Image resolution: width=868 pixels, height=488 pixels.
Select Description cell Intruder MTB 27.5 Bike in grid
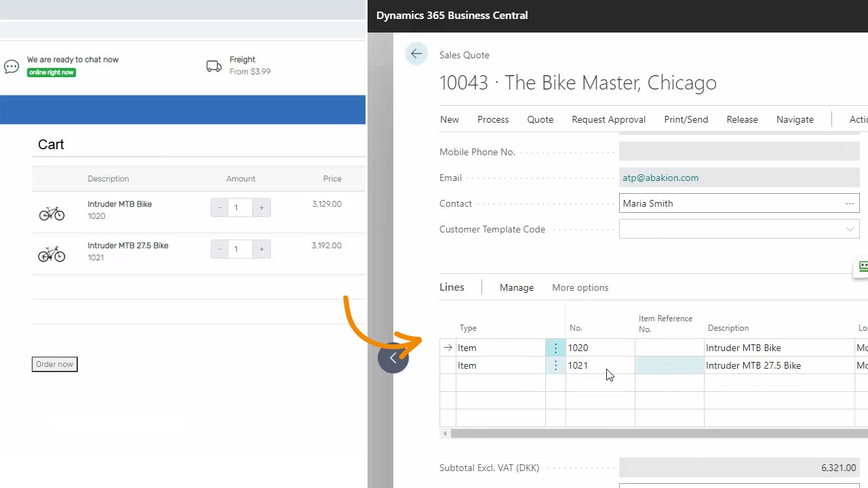click(780, 365)
